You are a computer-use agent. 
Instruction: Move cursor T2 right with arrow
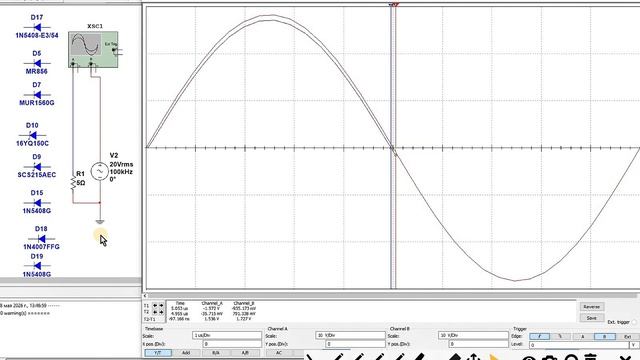point(161,312)
